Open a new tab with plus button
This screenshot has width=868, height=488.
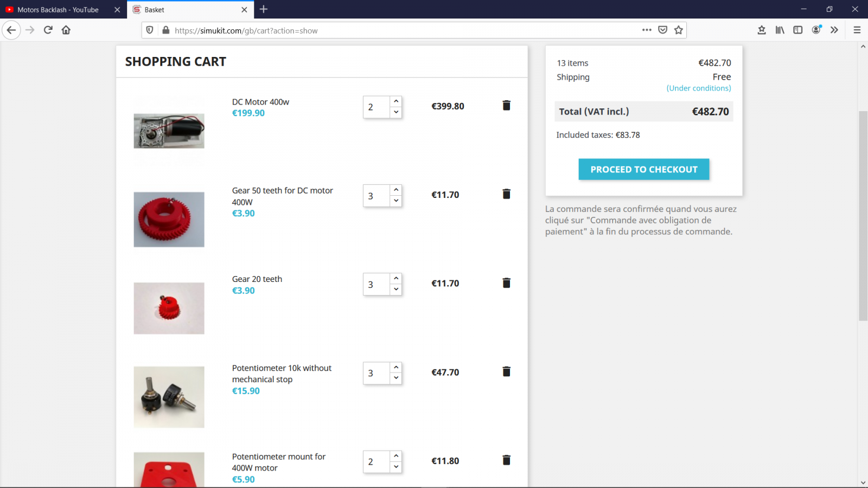coord(264,9)
